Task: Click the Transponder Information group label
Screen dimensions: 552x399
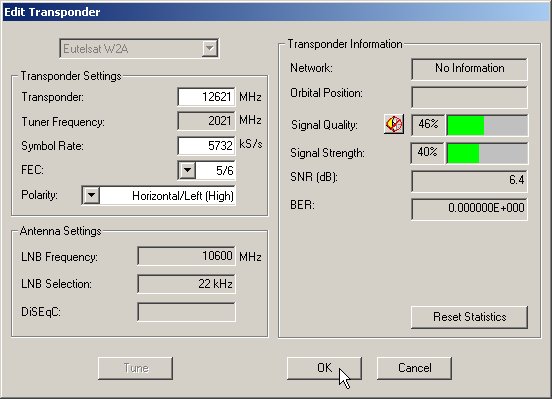Action: coord(345,44)
